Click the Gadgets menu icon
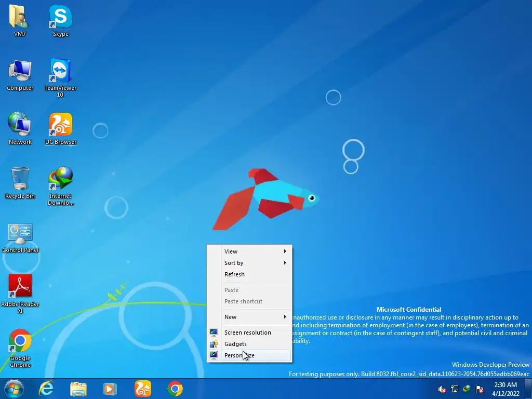Image resolution: width=532 pixels, height=399 pixels. 214,344
